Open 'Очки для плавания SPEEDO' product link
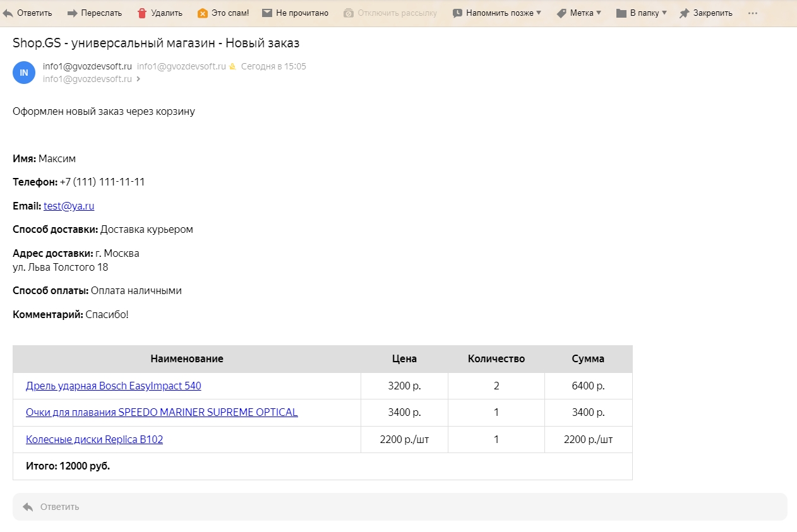797x532 pixels. click(x=162, y=413)
